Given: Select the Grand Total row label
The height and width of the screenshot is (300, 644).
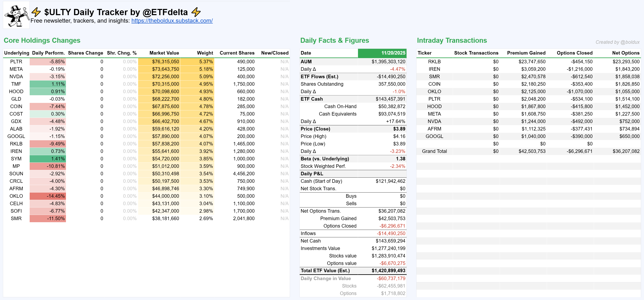Looking at the screenshot, I should coord(434,151).
